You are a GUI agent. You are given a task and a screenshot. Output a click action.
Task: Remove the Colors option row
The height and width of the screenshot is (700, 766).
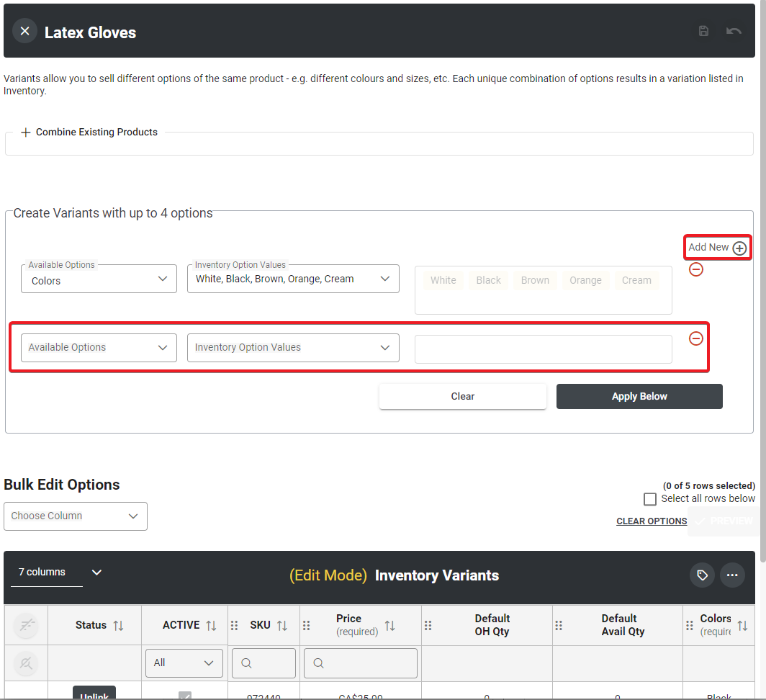click(696, 269)
